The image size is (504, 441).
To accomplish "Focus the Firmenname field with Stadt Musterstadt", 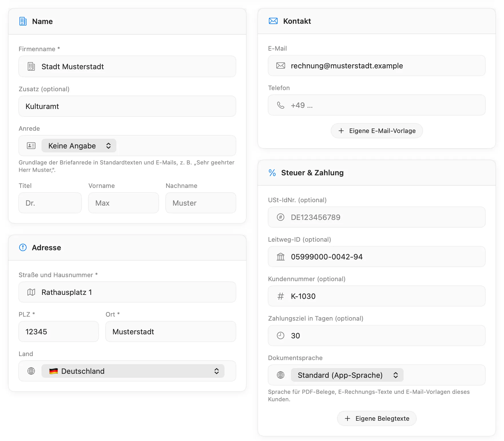I will [x=127, y=66].
